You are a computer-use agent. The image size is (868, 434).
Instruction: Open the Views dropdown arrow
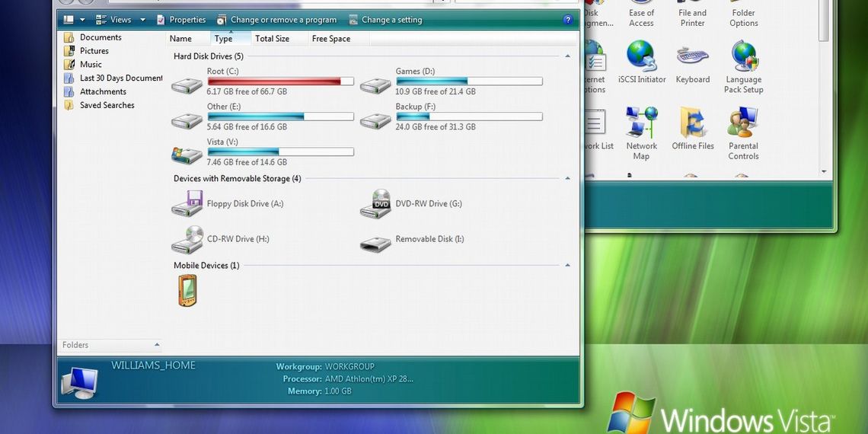(142, 20)
